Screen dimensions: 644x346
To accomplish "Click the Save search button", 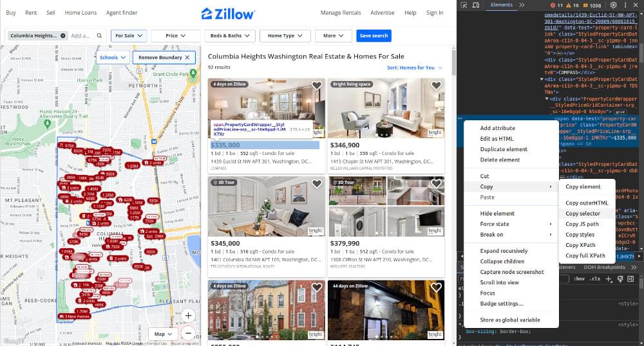I will pyautogui.click(x=374, y=35).
